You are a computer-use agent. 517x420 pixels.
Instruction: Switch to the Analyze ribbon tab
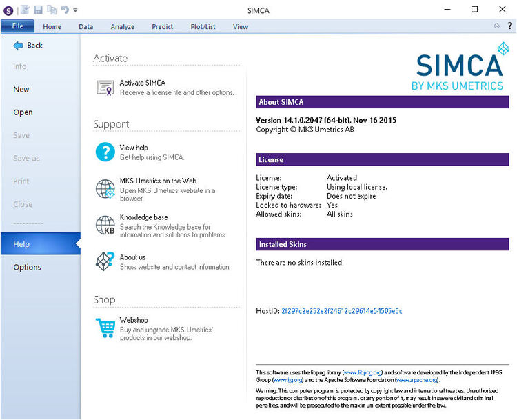pyautogui.click(x=122, y=27)
